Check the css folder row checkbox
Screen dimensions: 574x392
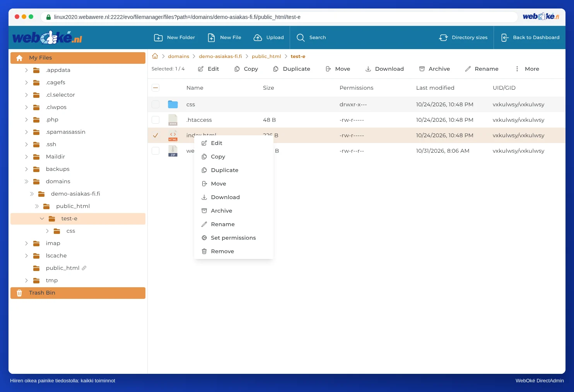pos(155,104)
